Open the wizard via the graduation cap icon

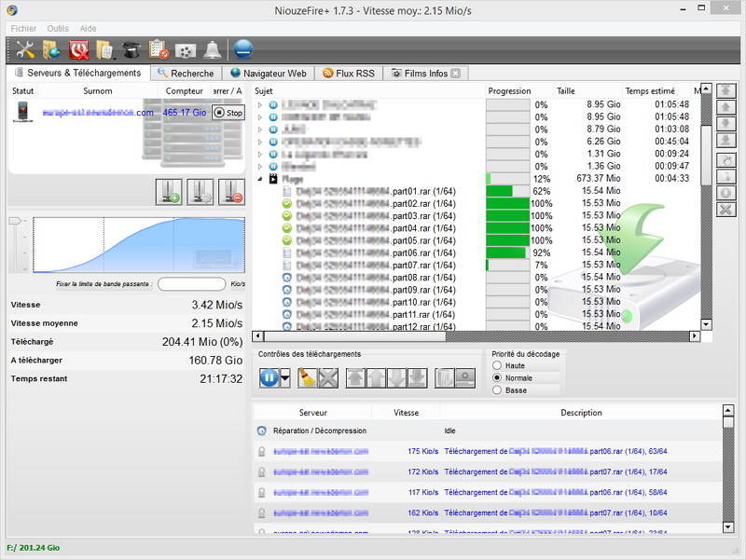(131, 50)
